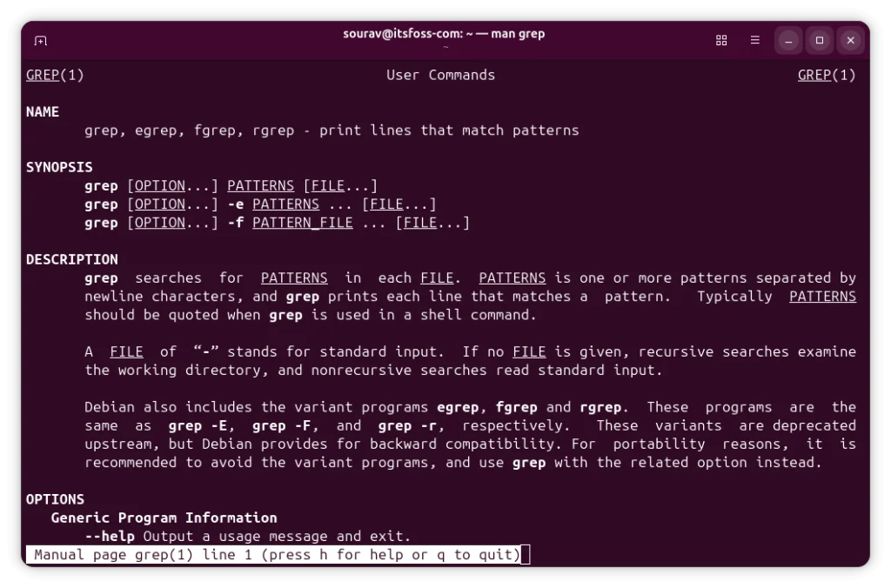Click the OPTIONS section heading

pyautogui.click(x=54, y=499)
